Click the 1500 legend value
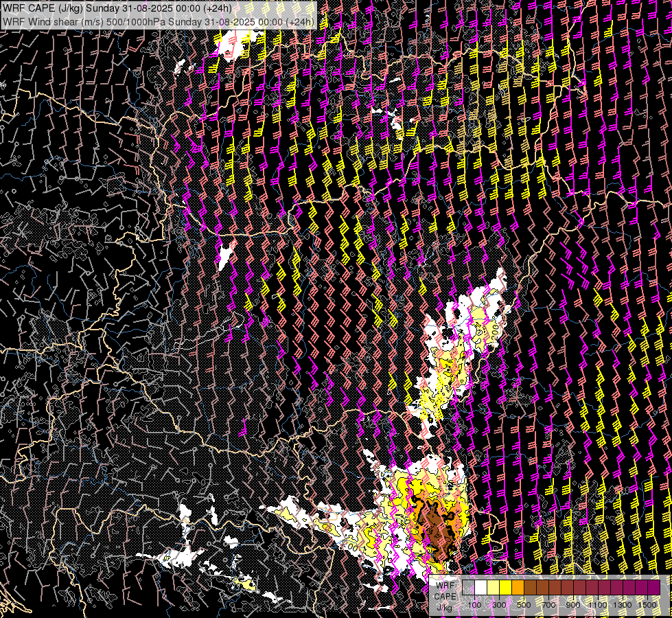This screenshot has height=618, width=672. pos(647,605)
